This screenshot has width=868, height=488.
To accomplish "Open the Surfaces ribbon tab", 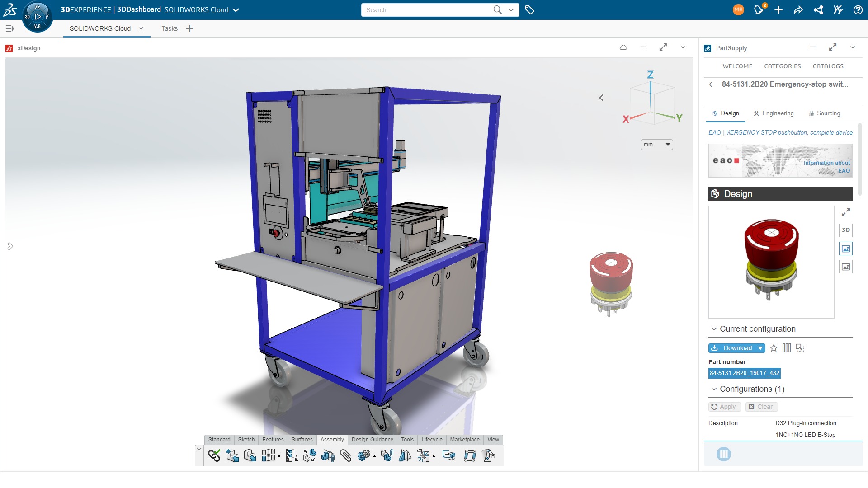I will [302, 439].
